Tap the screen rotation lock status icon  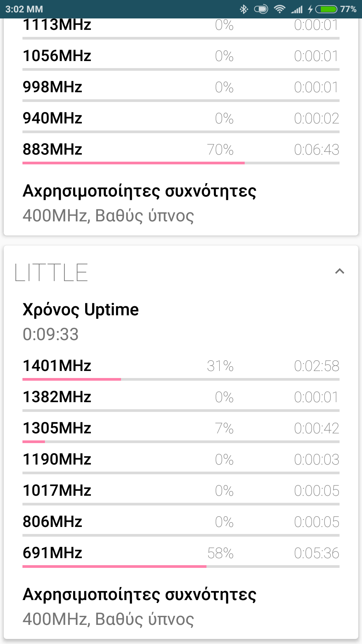coord(261,9)
